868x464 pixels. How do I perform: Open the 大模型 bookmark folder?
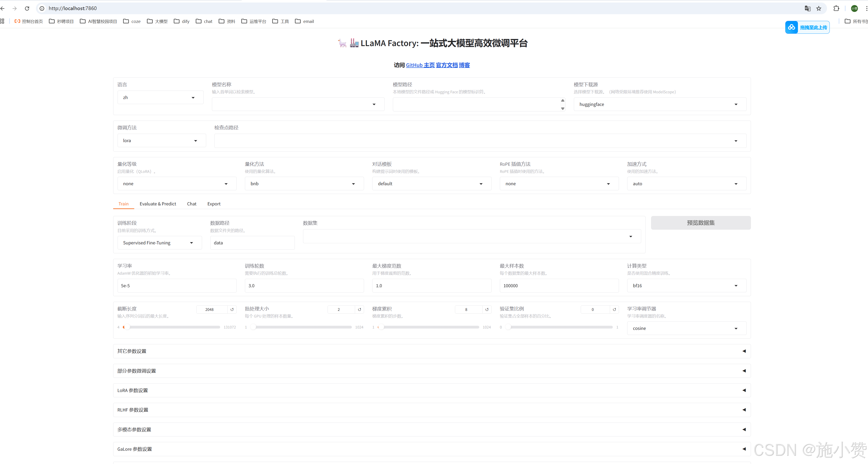pos(157,21)
